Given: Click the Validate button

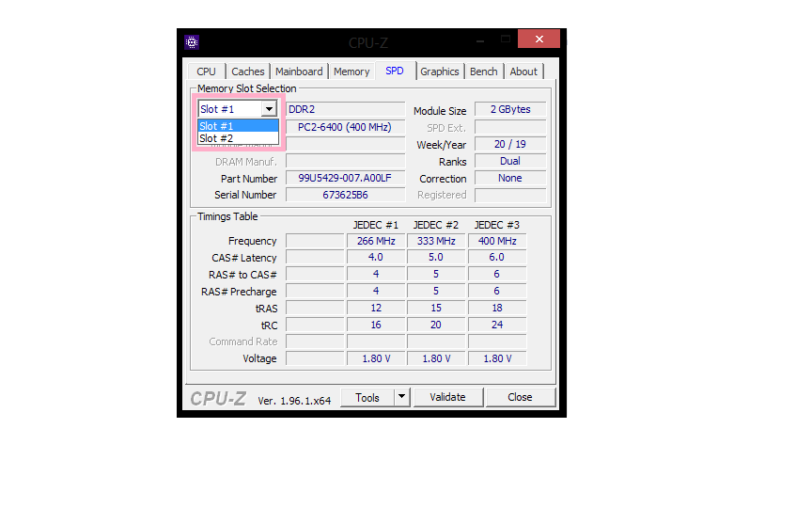Looking at the screenshot, I should point(448,398).
